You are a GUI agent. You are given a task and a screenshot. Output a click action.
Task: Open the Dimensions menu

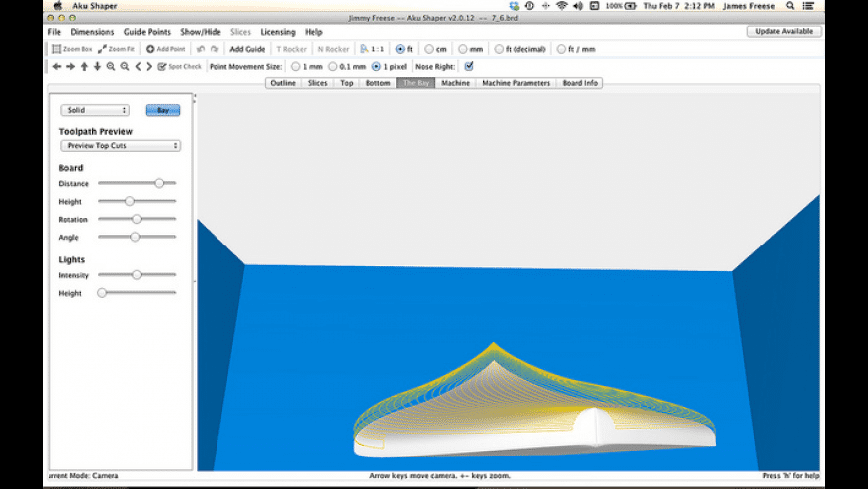92,32
